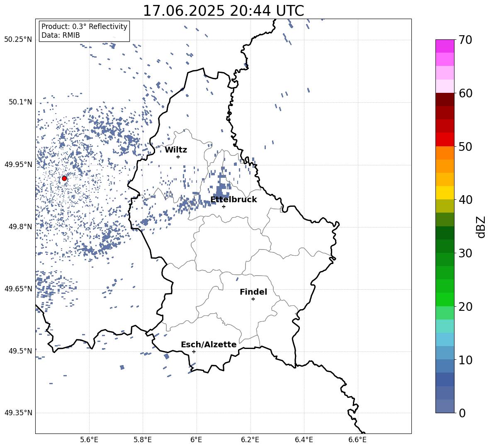Image resolution: width=491 pixels, height=448 pixels.
Task: Click the longitude label 5.6°E
Action: tap(89, 440)
